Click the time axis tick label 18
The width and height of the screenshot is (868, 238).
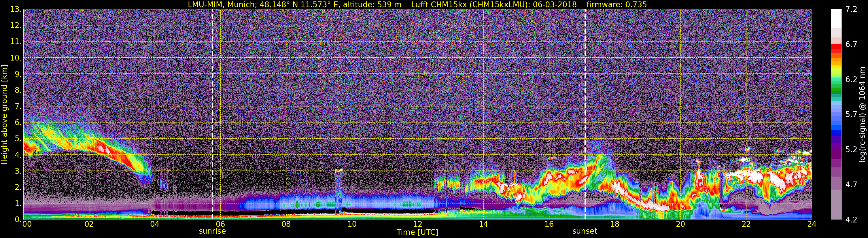point(614,224)
